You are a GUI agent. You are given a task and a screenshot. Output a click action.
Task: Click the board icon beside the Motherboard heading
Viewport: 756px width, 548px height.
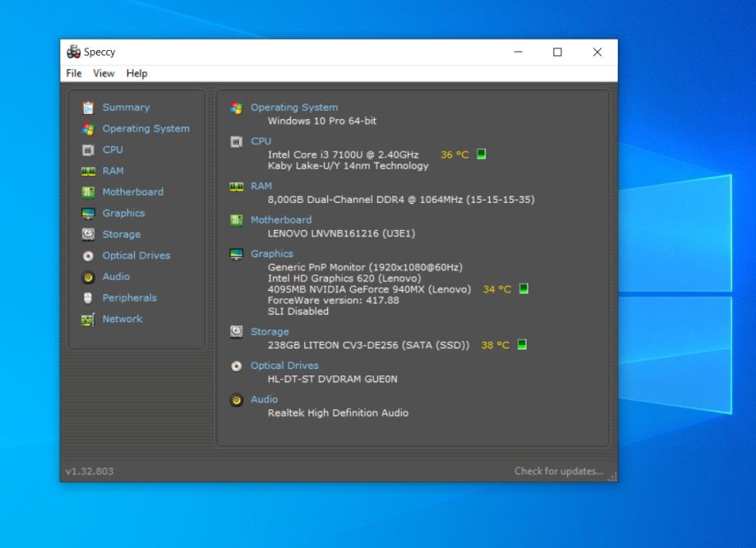(x=237, y=220)
